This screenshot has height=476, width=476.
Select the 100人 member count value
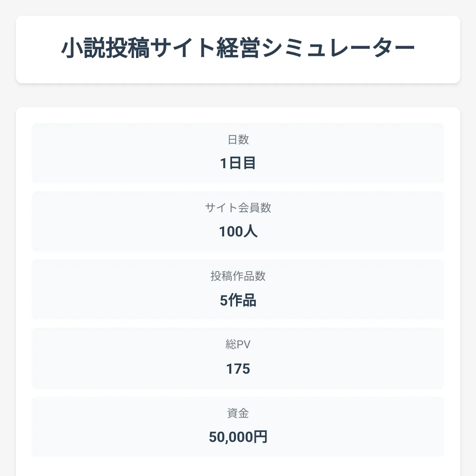(238, 231)
